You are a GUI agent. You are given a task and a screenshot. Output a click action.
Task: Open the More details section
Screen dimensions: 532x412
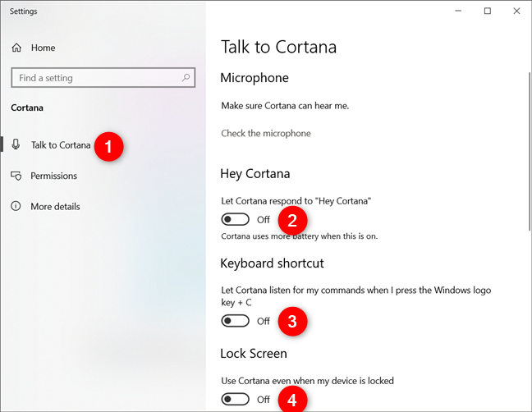[55, 207]
